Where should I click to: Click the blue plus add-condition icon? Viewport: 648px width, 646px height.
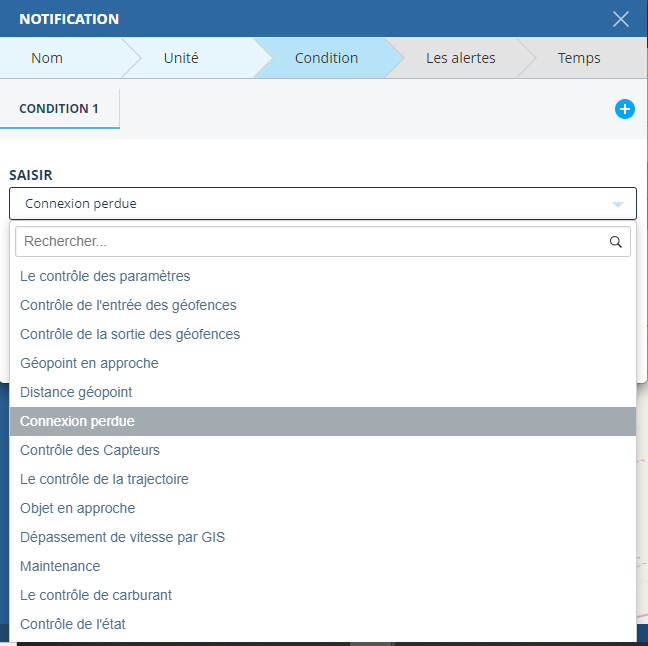coord(624,109)
